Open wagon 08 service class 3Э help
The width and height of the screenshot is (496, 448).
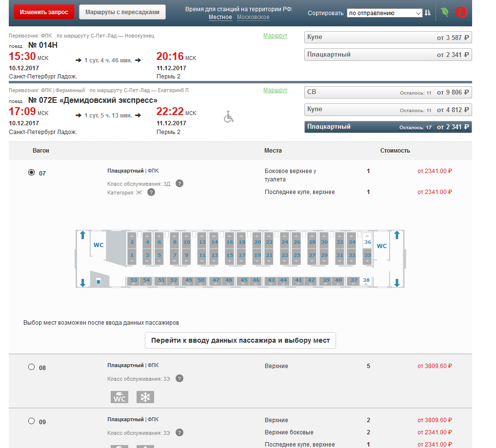(179, 379)
